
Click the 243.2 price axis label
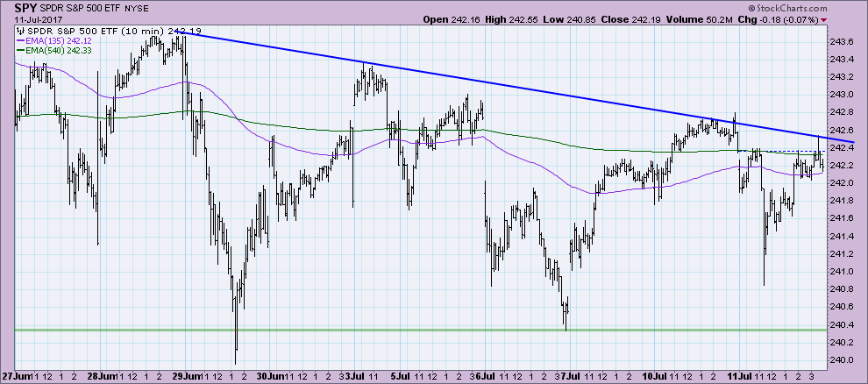(841, 77)
